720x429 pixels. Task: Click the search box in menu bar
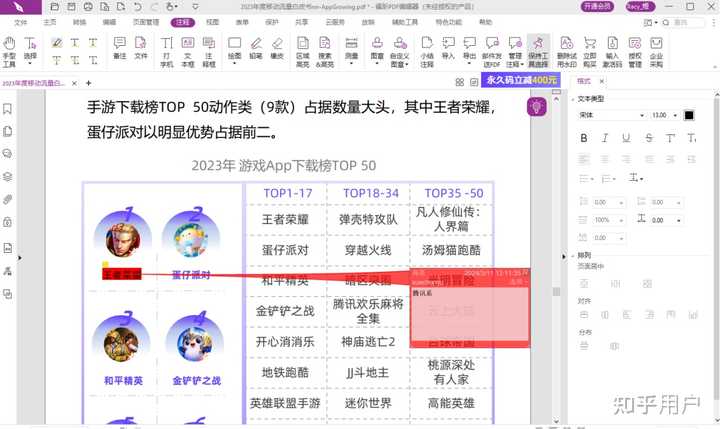click(683, 22)
